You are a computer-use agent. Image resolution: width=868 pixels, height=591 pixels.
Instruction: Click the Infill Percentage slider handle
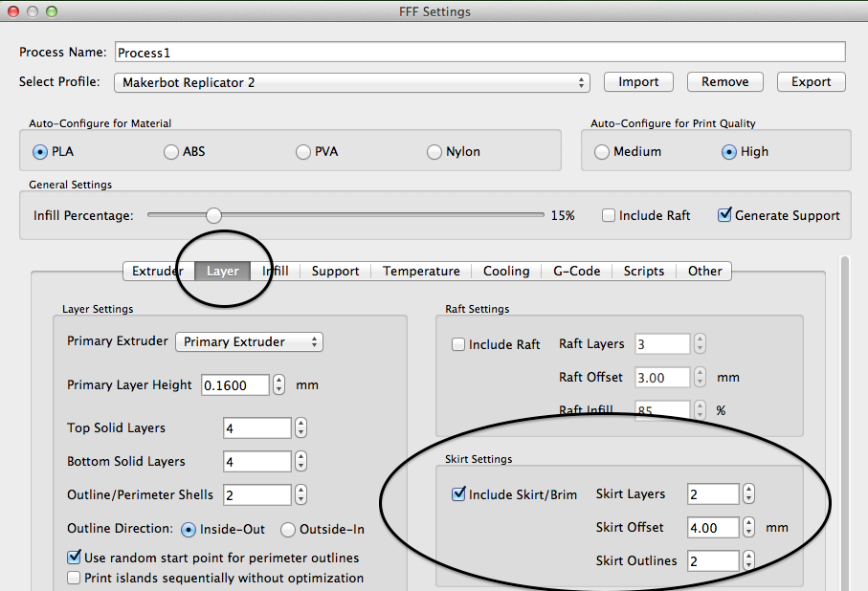click(213, 215)
